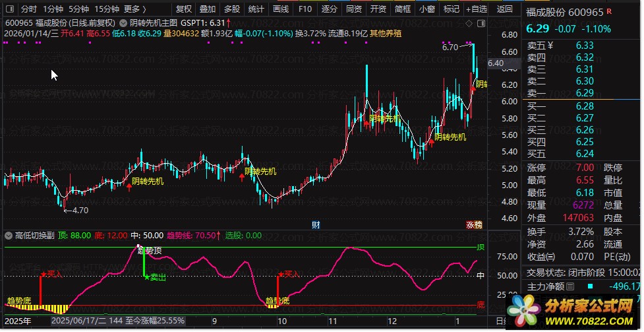Expand the 高低切换副 indicator dropdown arrow
This screenshot has width=644, height=332.
(x=9, y=236)
